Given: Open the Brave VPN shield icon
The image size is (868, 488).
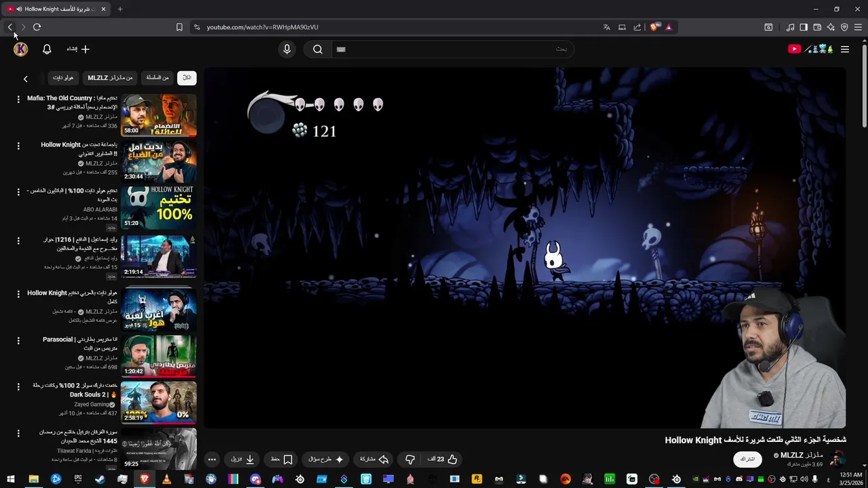Looking at the screenshot, I should coord(844,27).
